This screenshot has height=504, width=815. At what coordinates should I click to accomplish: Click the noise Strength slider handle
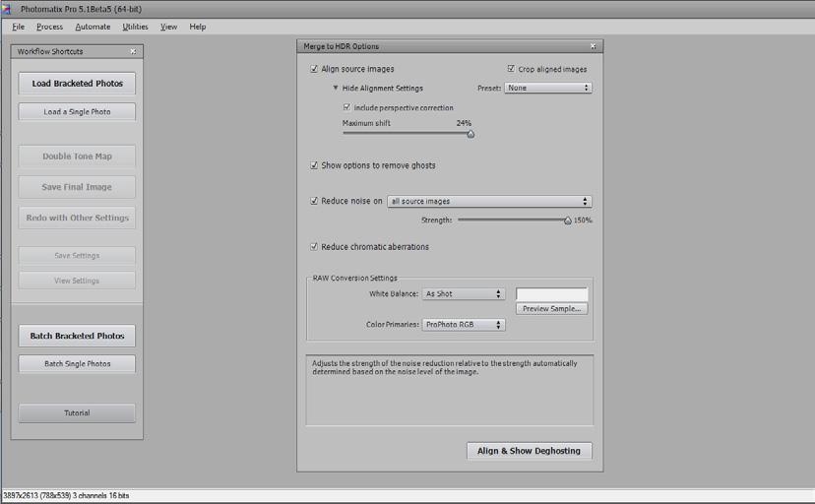click(568, 220)
